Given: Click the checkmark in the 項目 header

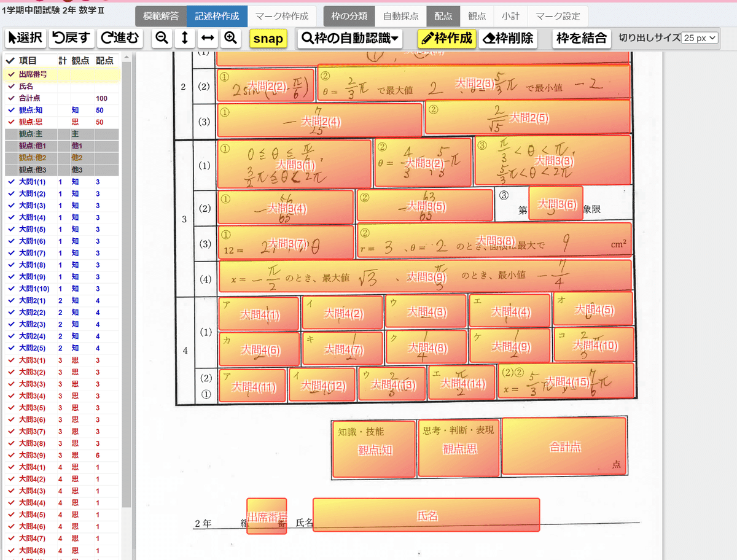Looking at the screenshot, I should click(10, 61).
